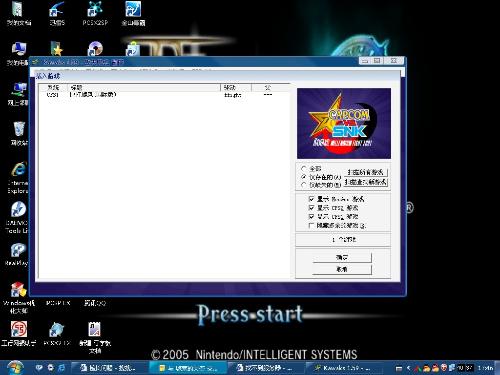Sort the list by the 系统 (System) column

[x=53, y=88]
